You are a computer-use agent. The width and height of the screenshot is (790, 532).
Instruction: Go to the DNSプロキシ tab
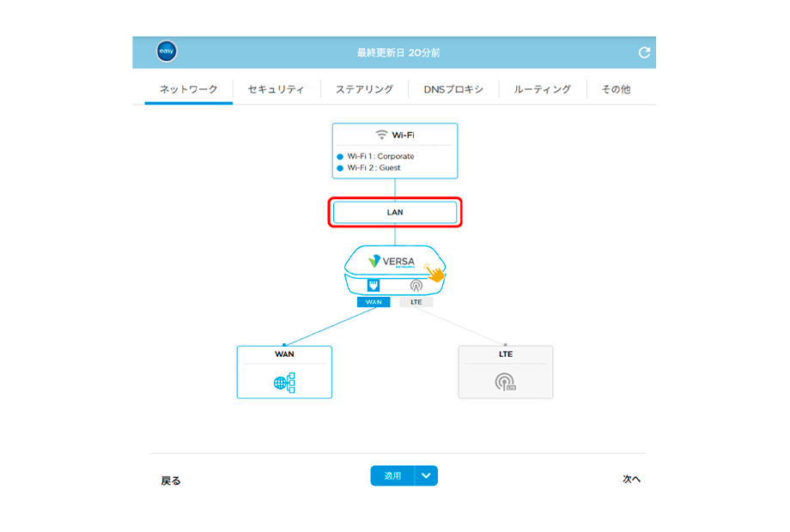[x=453, y=89]
